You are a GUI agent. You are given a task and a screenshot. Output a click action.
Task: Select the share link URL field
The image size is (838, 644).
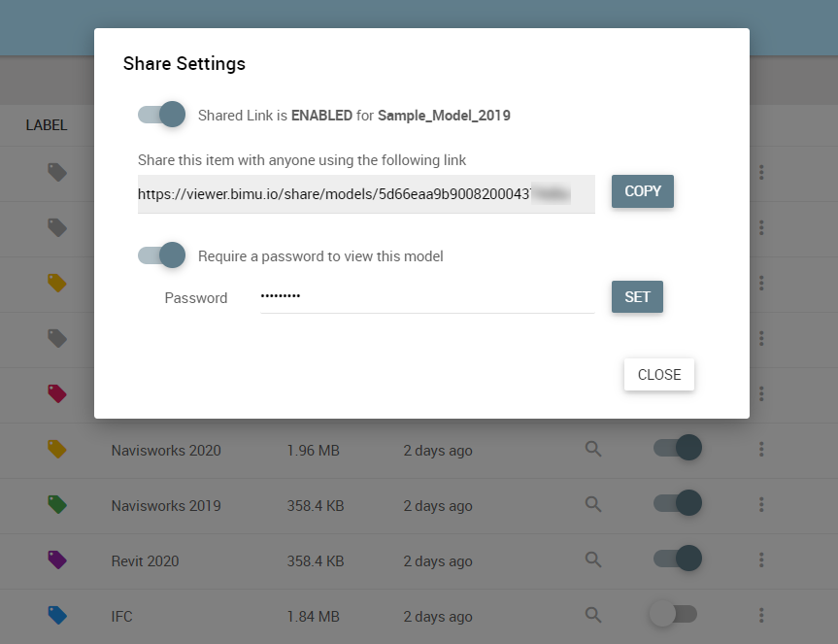(x=365, y=194)
